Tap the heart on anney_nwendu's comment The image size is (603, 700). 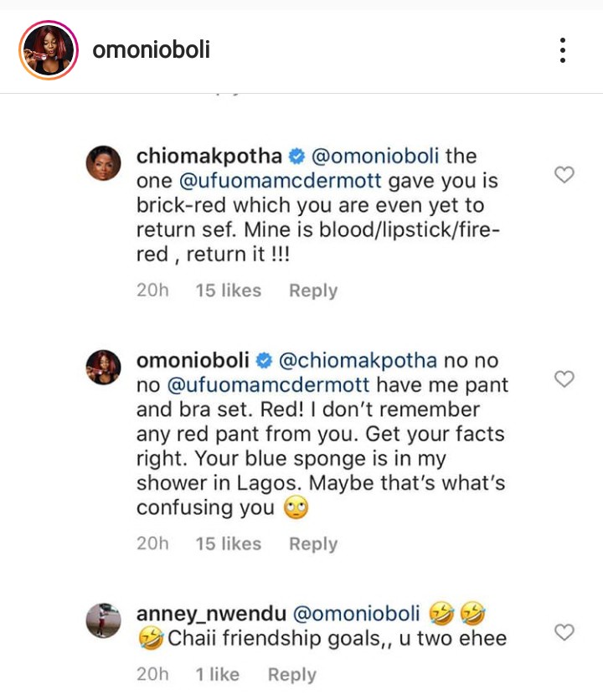pyautogui.click(x=565, y=631)
